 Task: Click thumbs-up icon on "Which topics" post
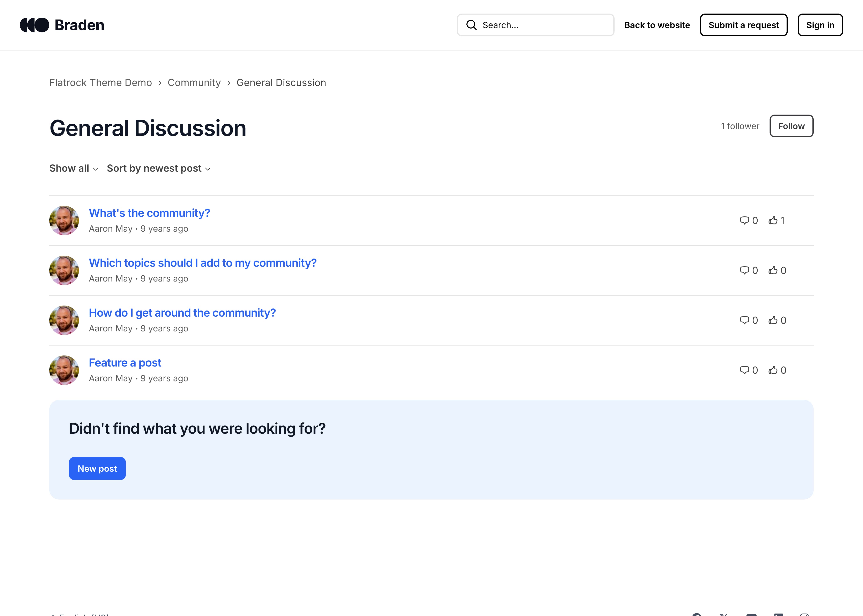point(773,270)
